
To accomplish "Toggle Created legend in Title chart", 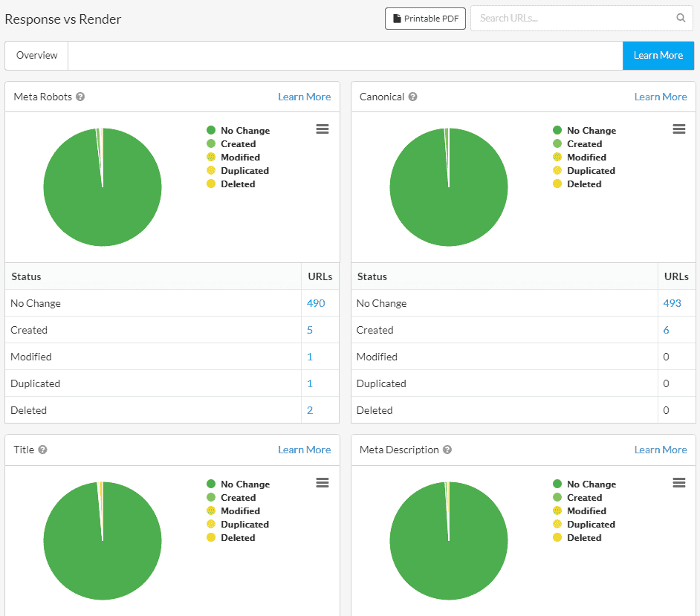I will click(231, 497).
